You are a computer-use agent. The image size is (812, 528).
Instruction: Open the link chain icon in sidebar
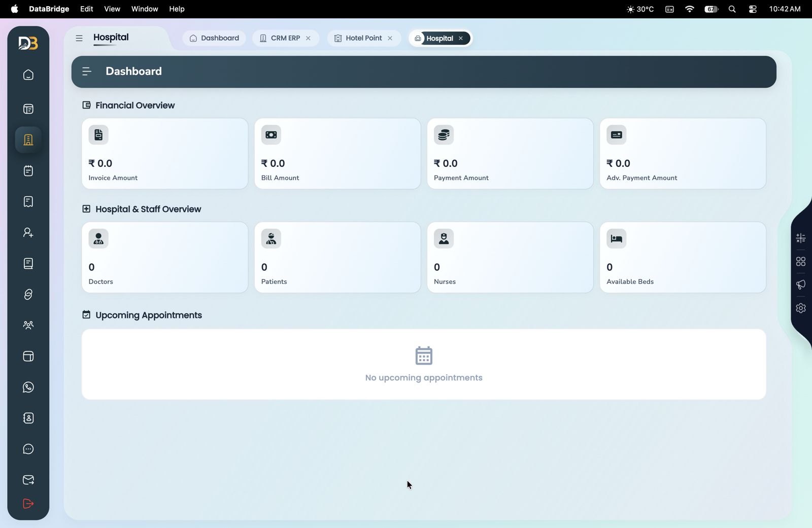tap(28, 295)
